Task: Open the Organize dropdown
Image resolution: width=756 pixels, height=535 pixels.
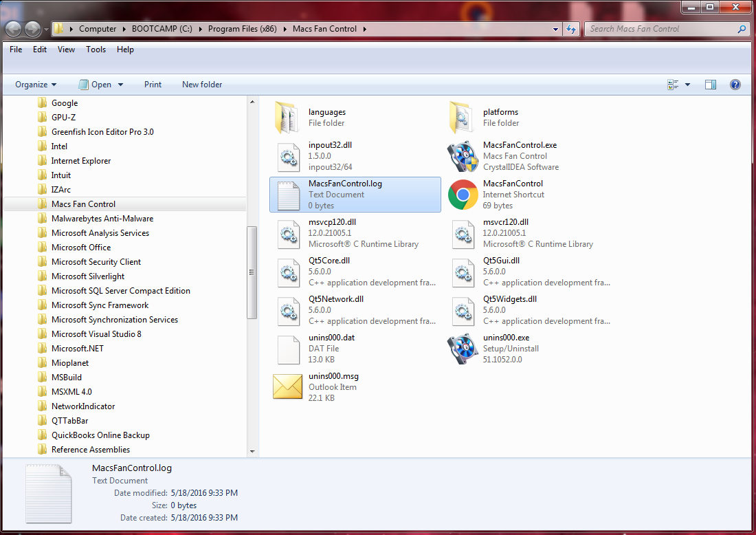Action: coord(36,85)
